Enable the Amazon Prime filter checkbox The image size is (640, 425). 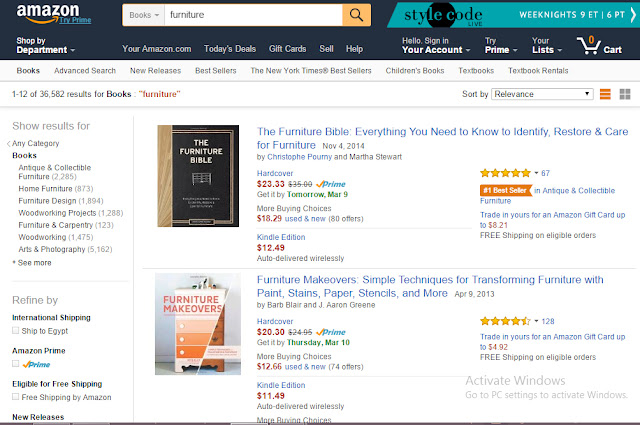click(x=15, y=364)
